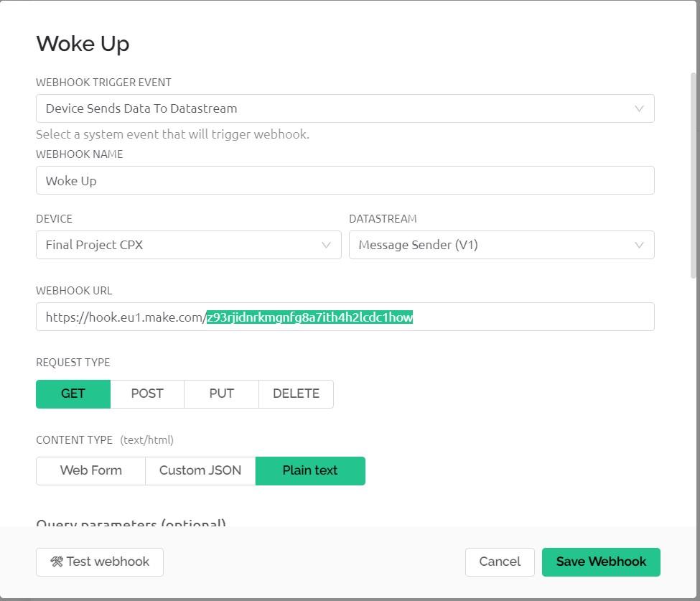Click the wrench icon on Test webhook
This screenshot has width=700, height=601.
57,562
